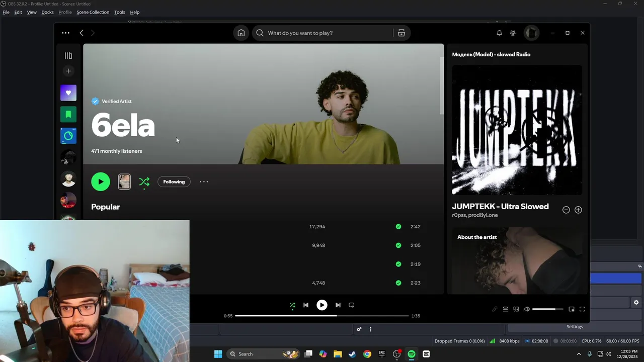Open lyrics microphone icon in player bar
644x362 pixels.
click(x=495, y=309)
